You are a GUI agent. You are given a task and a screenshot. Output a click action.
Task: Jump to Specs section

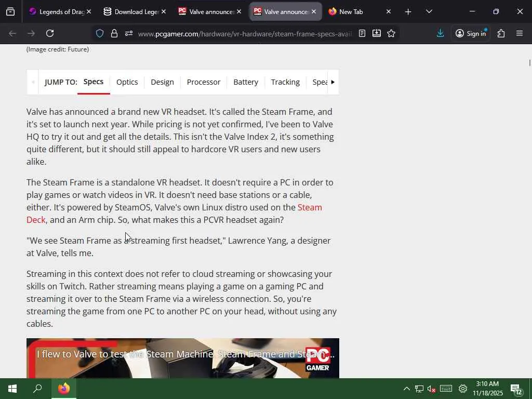[94, 82]
